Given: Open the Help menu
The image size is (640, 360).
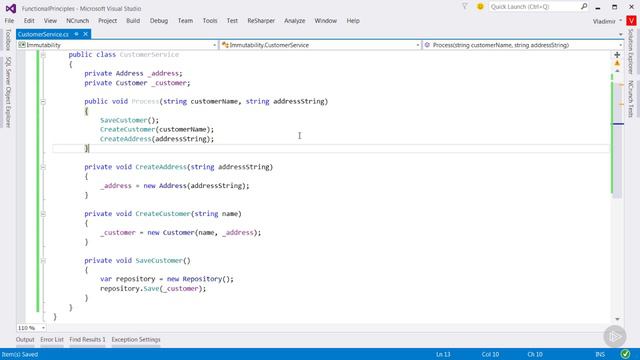Looking at the screenshot, I should click(353, 20).
